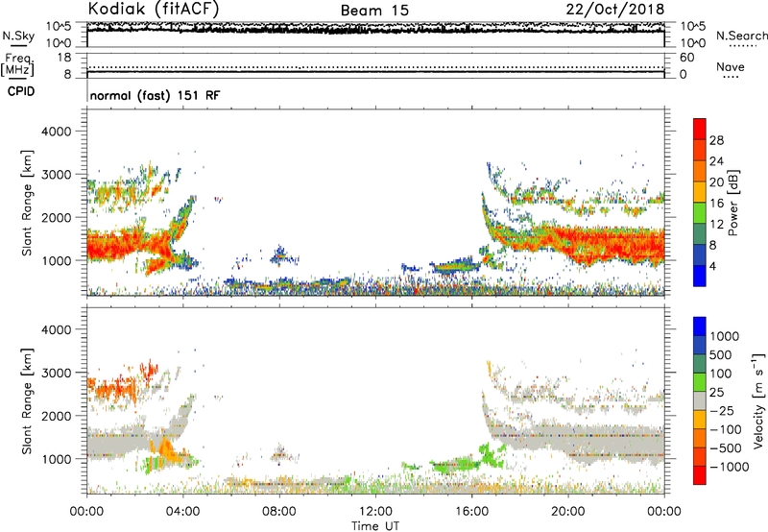Click the power panel 'Slant Range [km]' label

pos(27,203)
